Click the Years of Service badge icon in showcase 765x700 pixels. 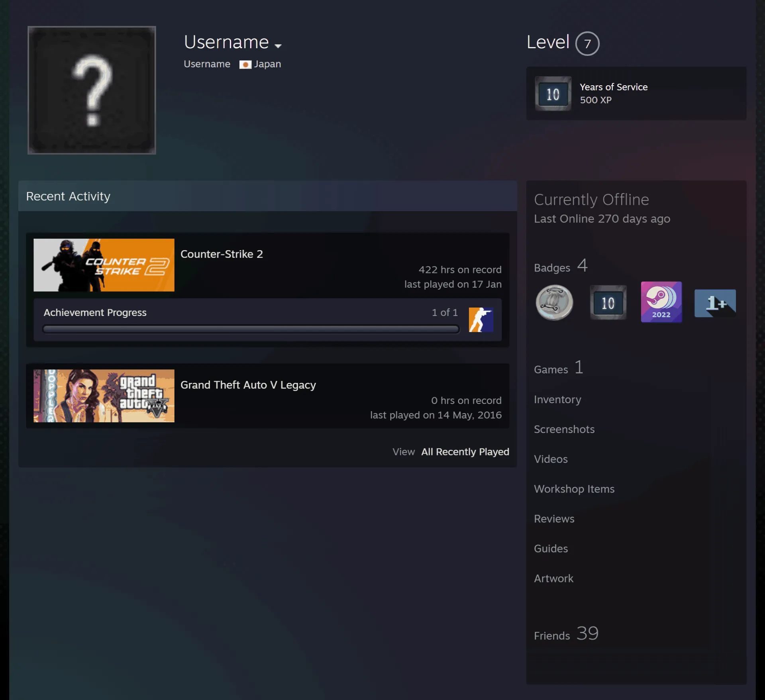click(x=553, y=94)
